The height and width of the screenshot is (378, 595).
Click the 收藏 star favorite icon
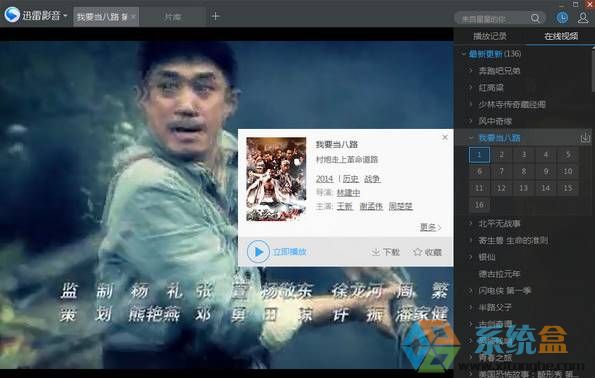click(x=417, y=252)
